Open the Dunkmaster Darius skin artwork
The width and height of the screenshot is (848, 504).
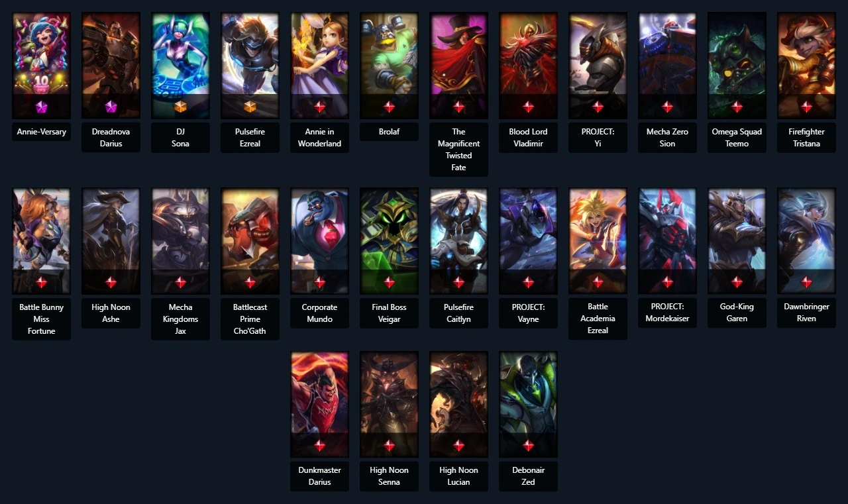(x=319, y=404)
